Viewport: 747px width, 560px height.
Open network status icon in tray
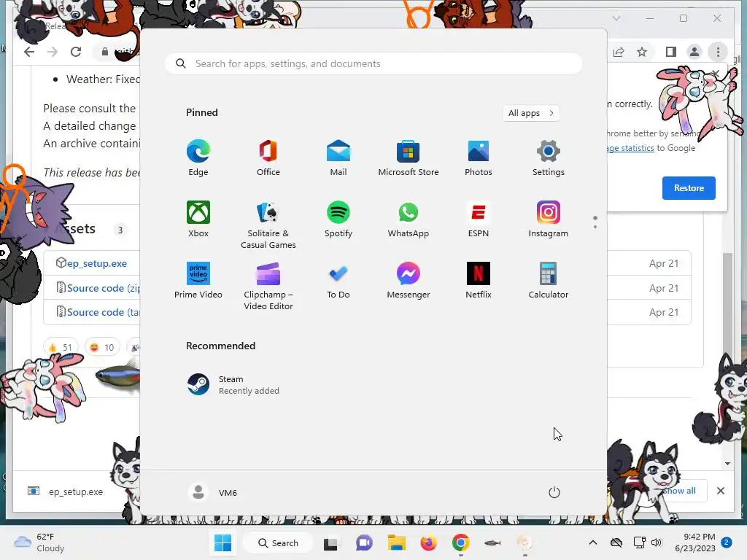tap(639, 542)
